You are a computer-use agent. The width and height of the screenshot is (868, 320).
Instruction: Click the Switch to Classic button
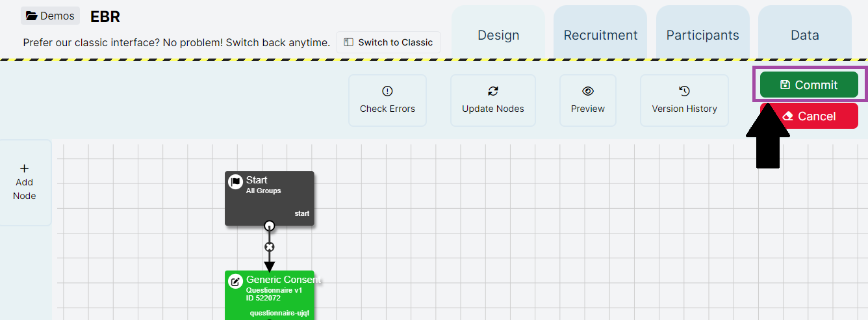point(389,42)
